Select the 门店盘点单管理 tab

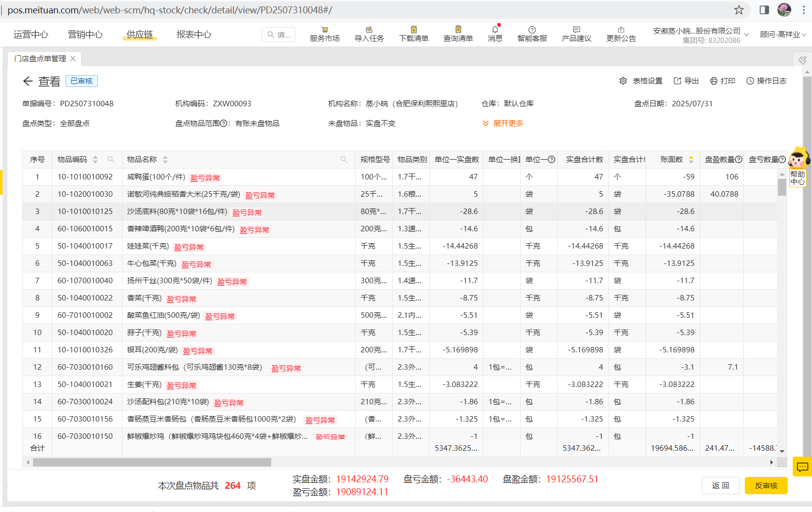(x=40, y=58)
